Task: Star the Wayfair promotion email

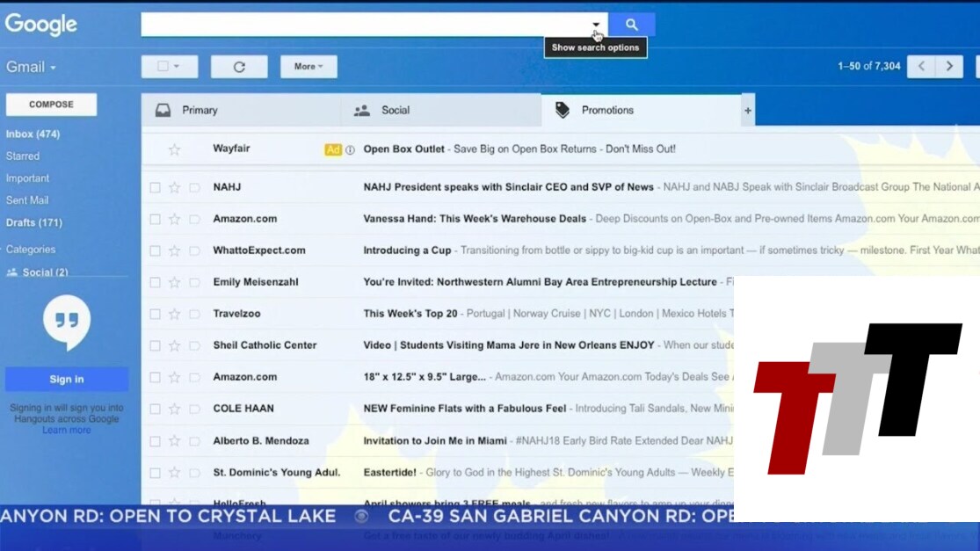Action: click(x=174, y=149)
